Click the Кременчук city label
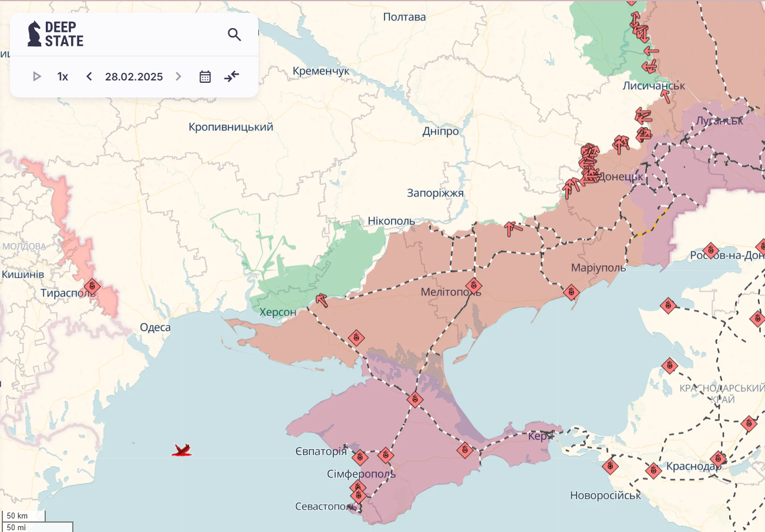Screen dimensions: 765x532 coord(321,71)
